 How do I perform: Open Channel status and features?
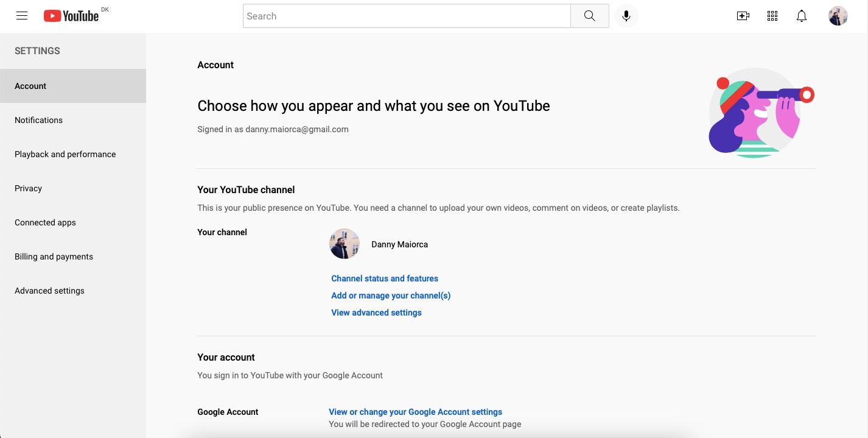385,278
